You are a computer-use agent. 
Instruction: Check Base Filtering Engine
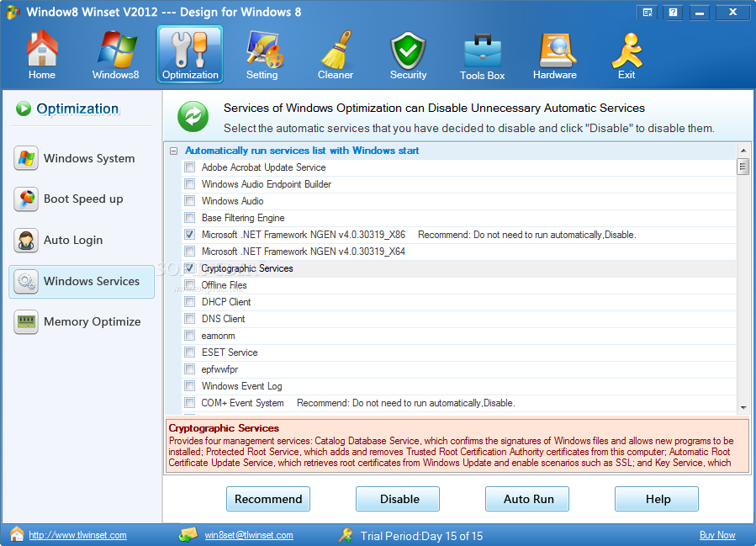(x=190, y=218)
